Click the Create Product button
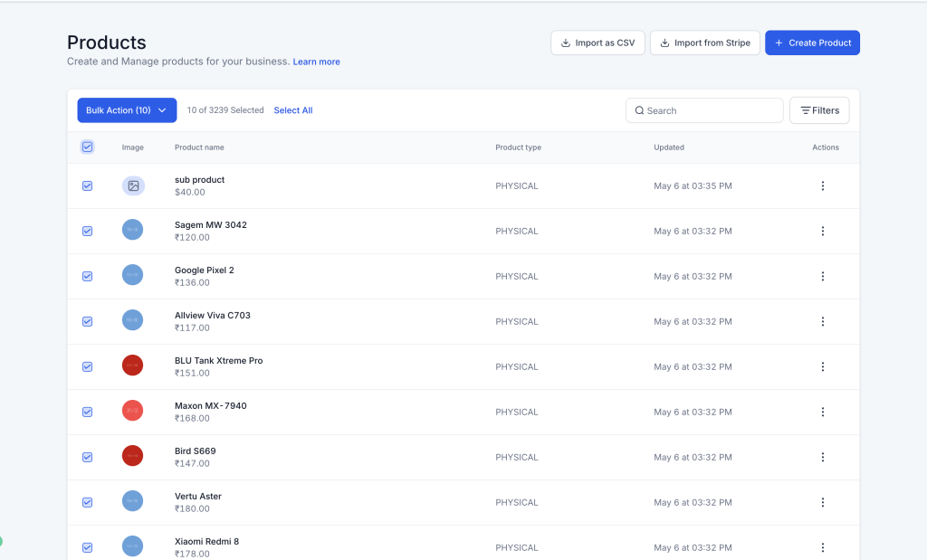The height and width of the screenshot is (560, 927). point(812,43)
